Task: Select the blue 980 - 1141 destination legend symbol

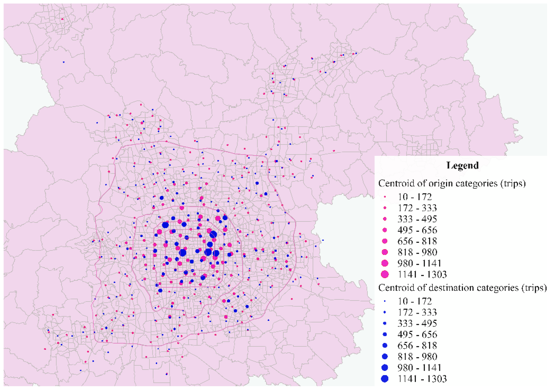Action: (385, 368)
